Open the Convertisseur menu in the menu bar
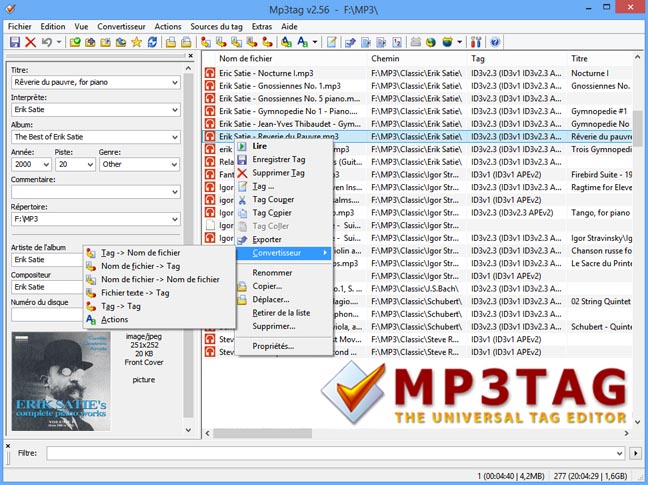648x485 pixels. 122,26
